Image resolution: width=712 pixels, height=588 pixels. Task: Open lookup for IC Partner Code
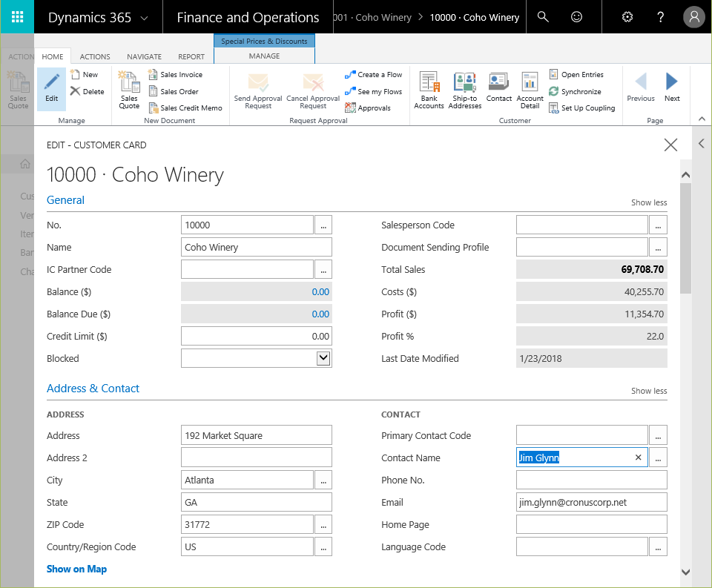(323, 270)
